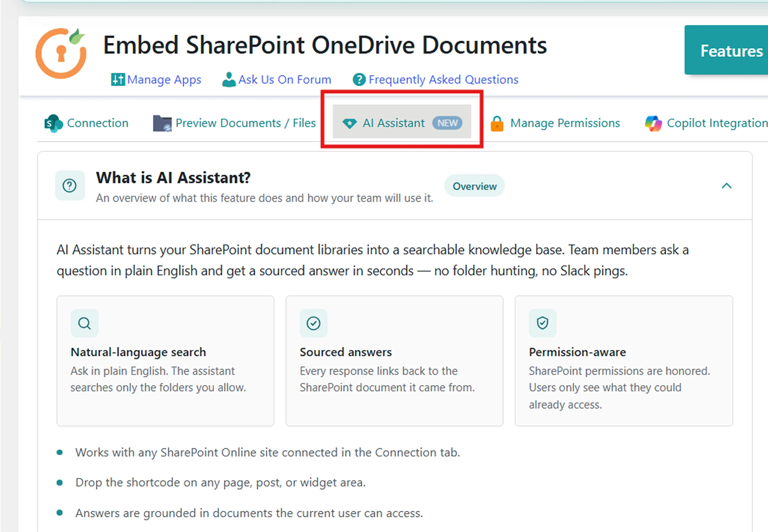Click the checkmark circle icon in Sourced answers card
The height and width of the screenshot is (532, 768).
click(313, 323)
